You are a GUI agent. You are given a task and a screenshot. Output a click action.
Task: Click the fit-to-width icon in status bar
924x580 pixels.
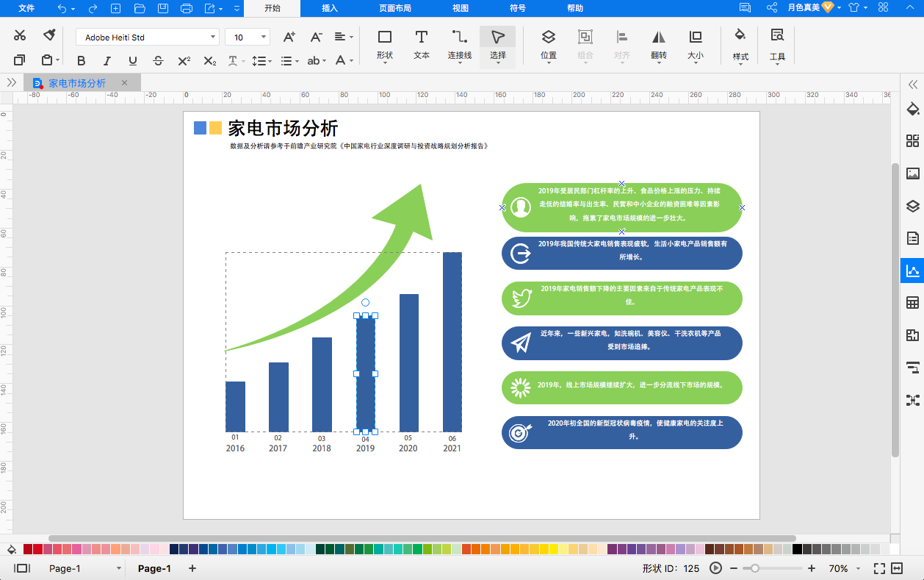point(897,568)
